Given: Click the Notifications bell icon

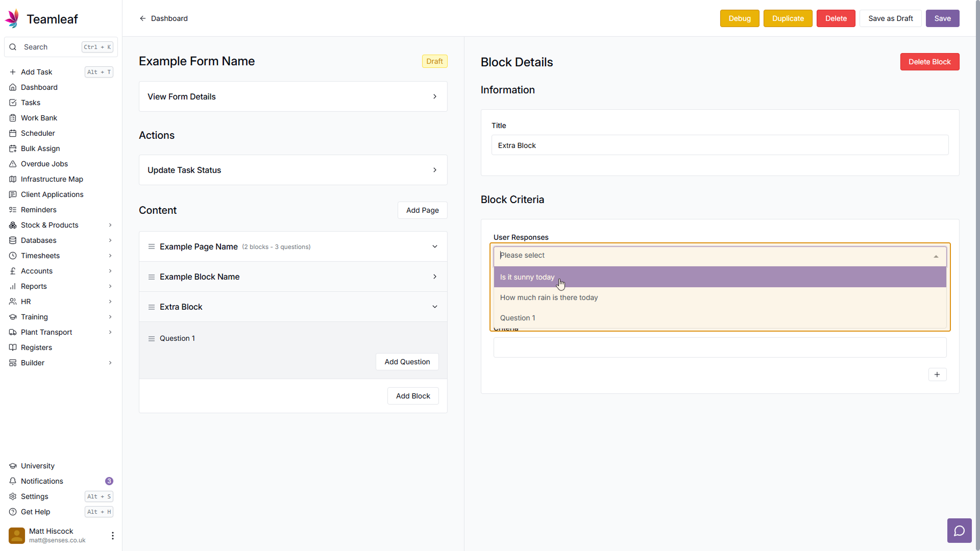Looking at the screenshot, I should point(13,481).
